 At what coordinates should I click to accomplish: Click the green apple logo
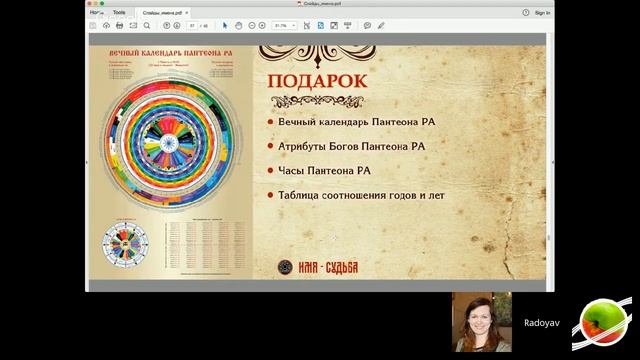[603, 322]
